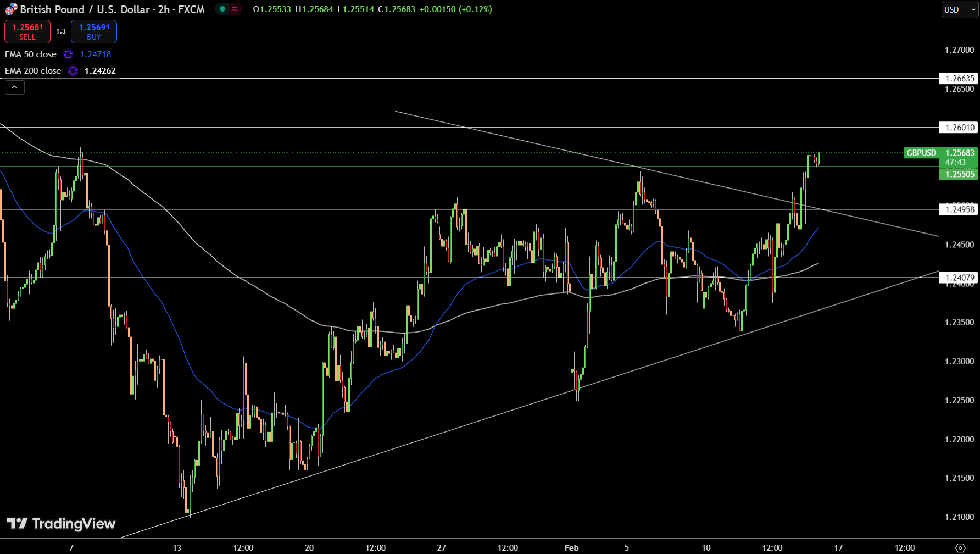The height and width of the screenshot is (554, 980).
Task: Click the 1.21500 price axis tick
Action: coord(960,478)
